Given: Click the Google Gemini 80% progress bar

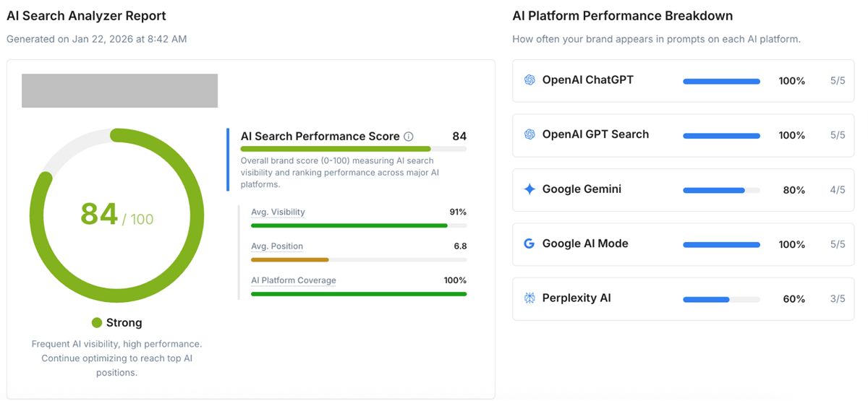Looking at the screenshot, I should tap(714, 191).
